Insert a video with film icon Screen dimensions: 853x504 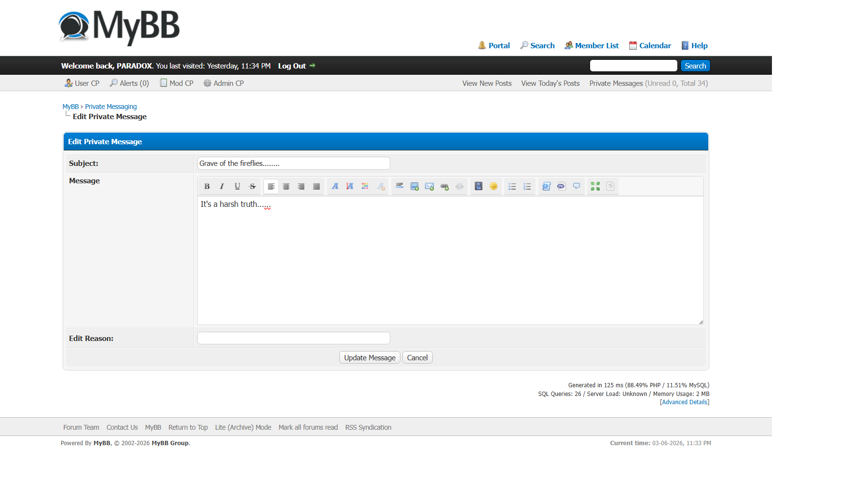tap(479, 186)
